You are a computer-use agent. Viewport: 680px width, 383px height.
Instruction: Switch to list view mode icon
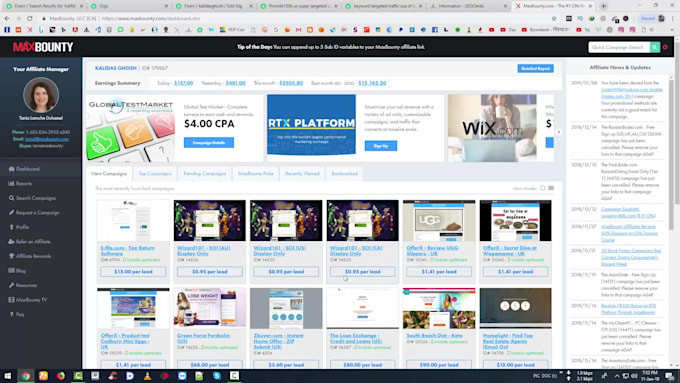(x=551, y=188)
